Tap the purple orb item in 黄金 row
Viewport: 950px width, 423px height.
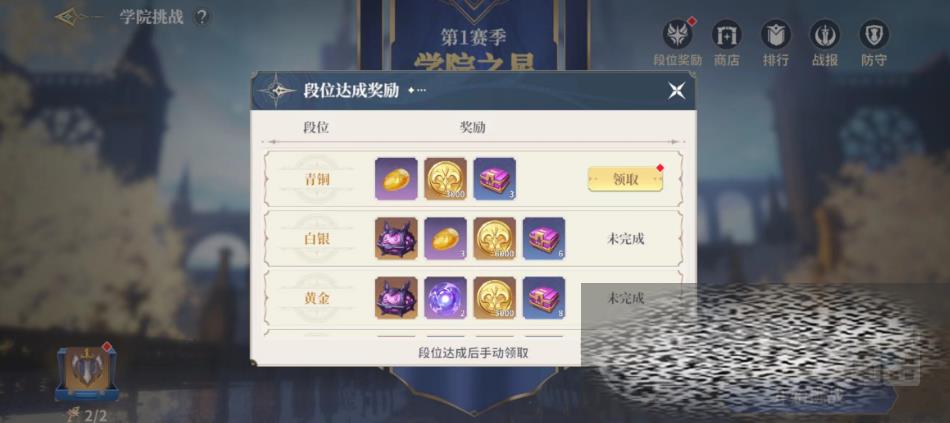[x=445, y=298]
